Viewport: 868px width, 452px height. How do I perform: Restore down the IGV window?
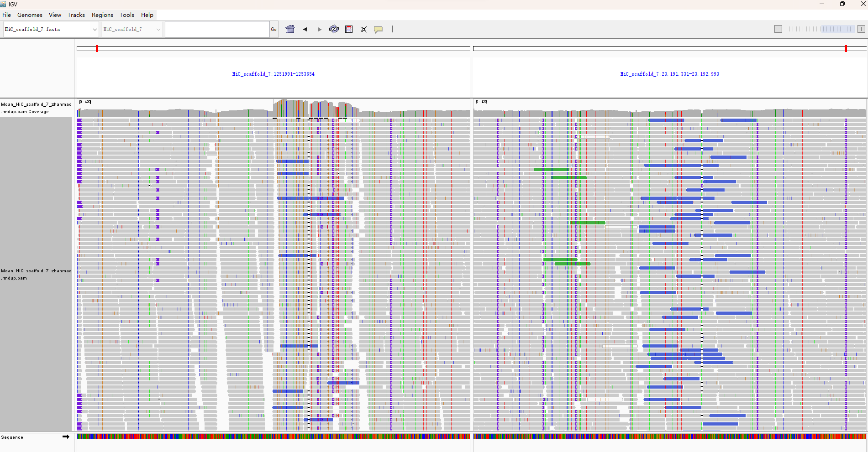842,4
